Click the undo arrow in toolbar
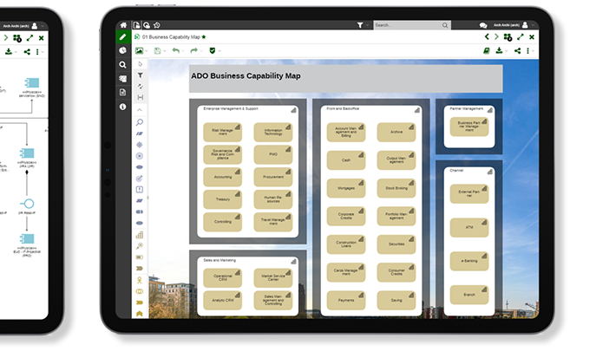596x364 pixels. point(176,51)
